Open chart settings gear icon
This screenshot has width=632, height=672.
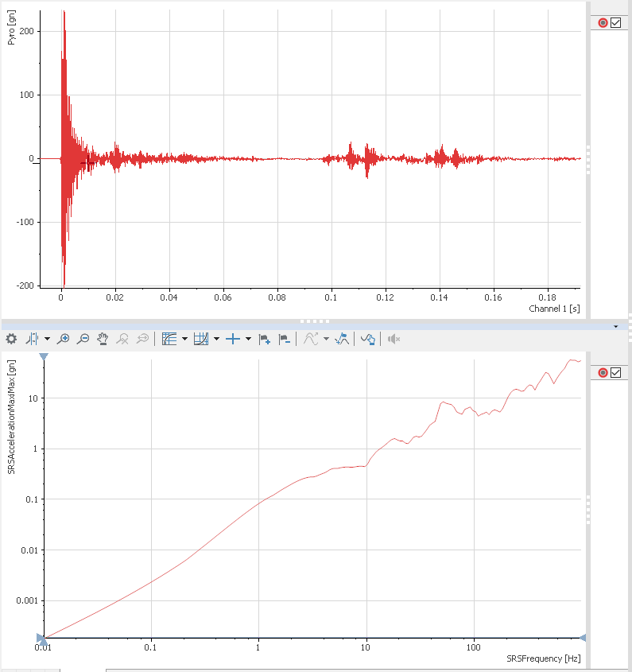pos(11,339)
